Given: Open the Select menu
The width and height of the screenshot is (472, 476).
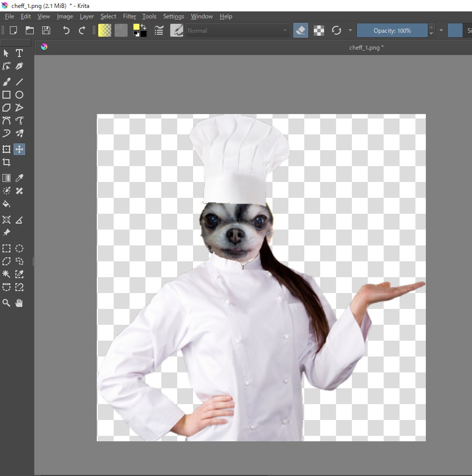Looking at the screenshot, I should [108, 16].
